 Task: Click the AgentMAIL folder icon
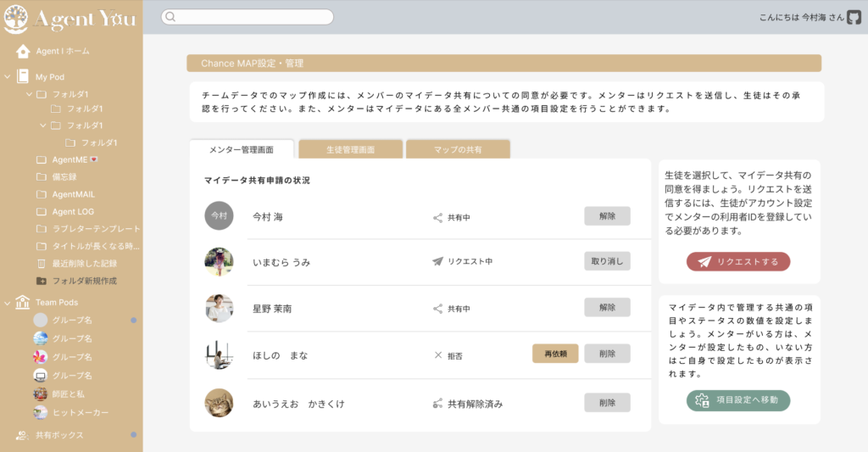click(x=42, y=194)
